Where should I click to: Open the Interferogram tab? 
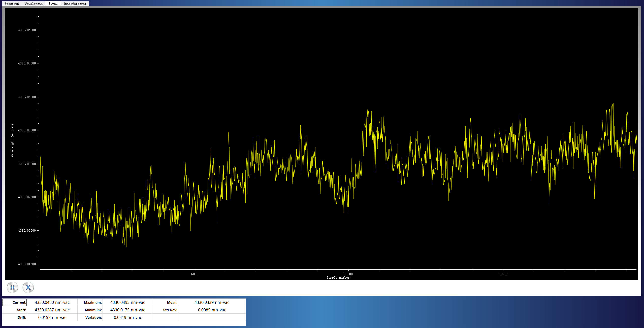75,4
